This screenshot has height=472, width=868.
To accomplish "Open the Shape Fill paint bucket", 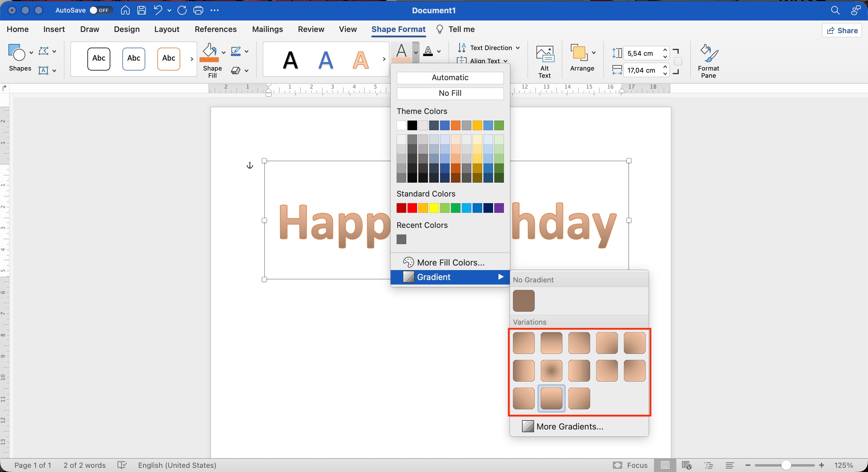I will pyautogui.click(x=209, y=52).
